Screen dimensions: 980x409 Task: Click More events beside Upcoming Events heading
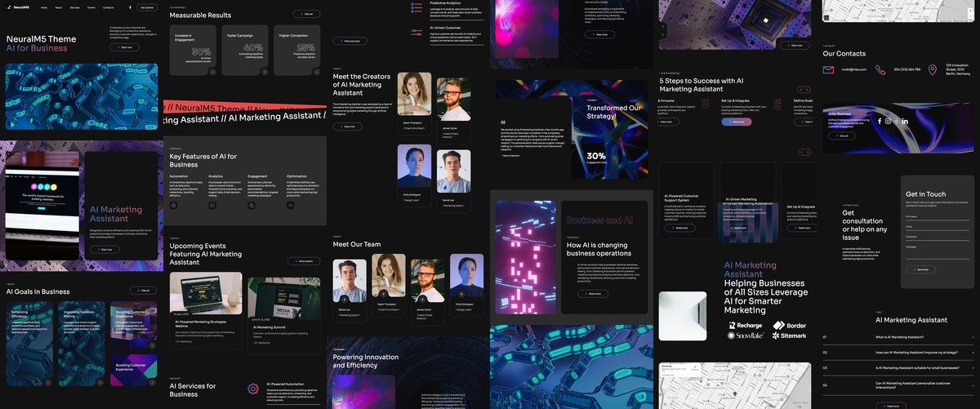coord(305,261)
